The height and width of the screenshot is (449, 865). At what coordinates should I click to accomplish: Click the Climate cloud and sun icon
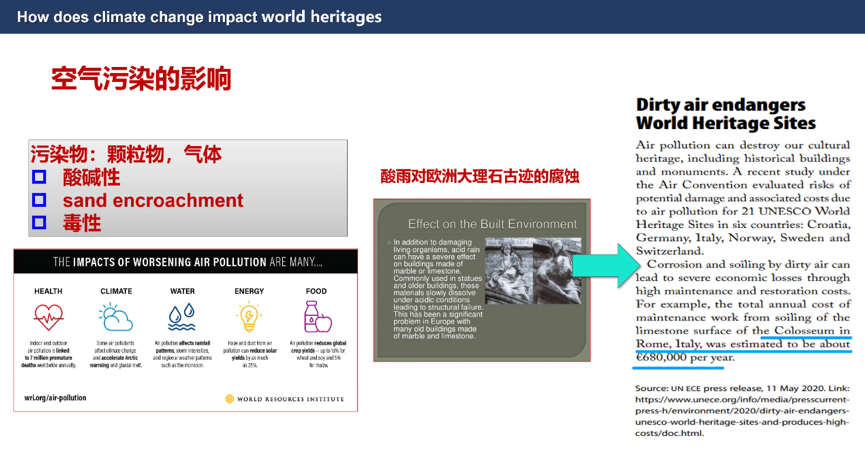point(116,318)
